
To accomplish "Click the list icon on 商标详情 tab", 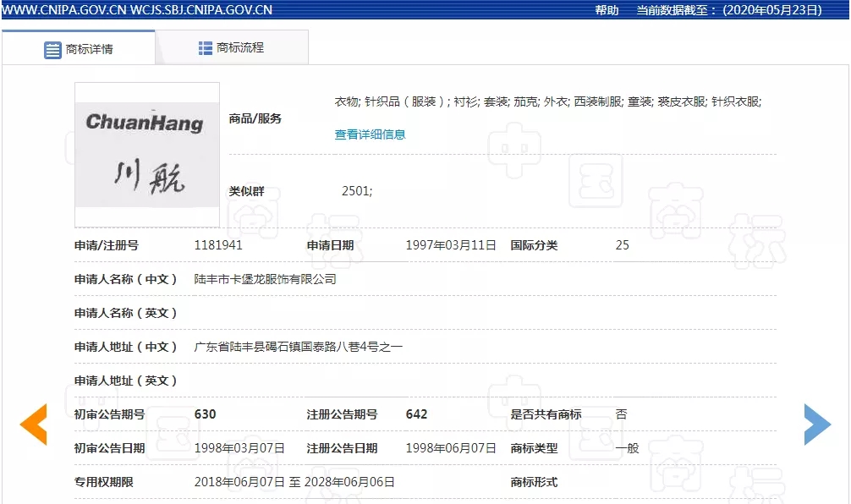I will click(52, 49).
